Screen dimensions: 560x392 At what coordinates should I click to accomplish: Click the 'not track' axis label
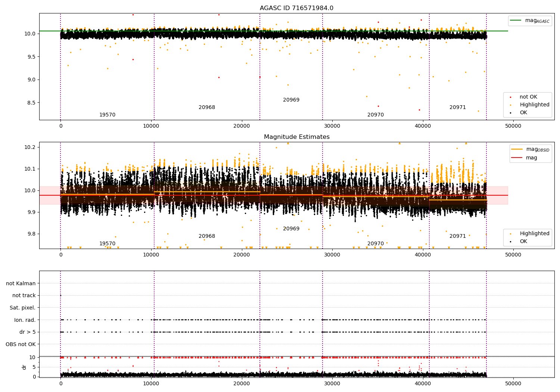pyautogui.click(x=24, y=296)
